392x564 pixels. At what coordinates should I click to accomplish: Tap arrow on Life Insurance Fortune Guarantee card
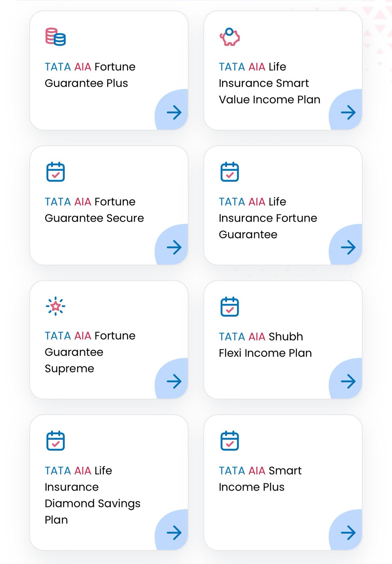348,247
